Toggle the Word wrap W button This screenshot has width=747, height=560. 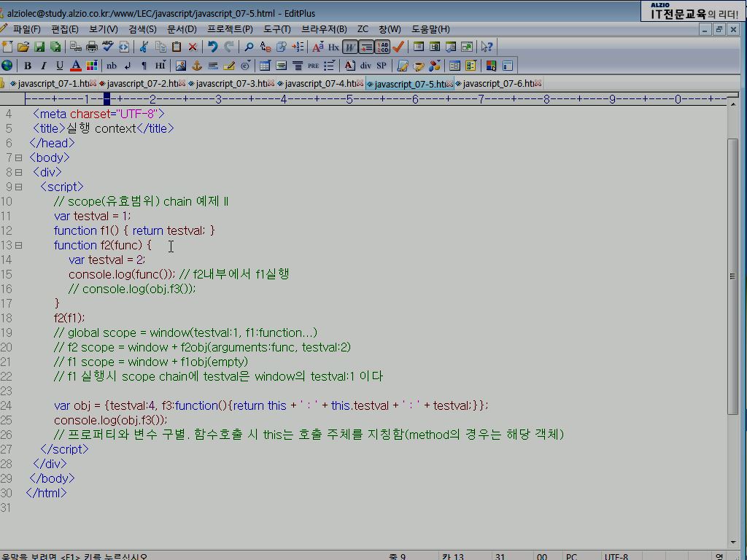[349, 47]
